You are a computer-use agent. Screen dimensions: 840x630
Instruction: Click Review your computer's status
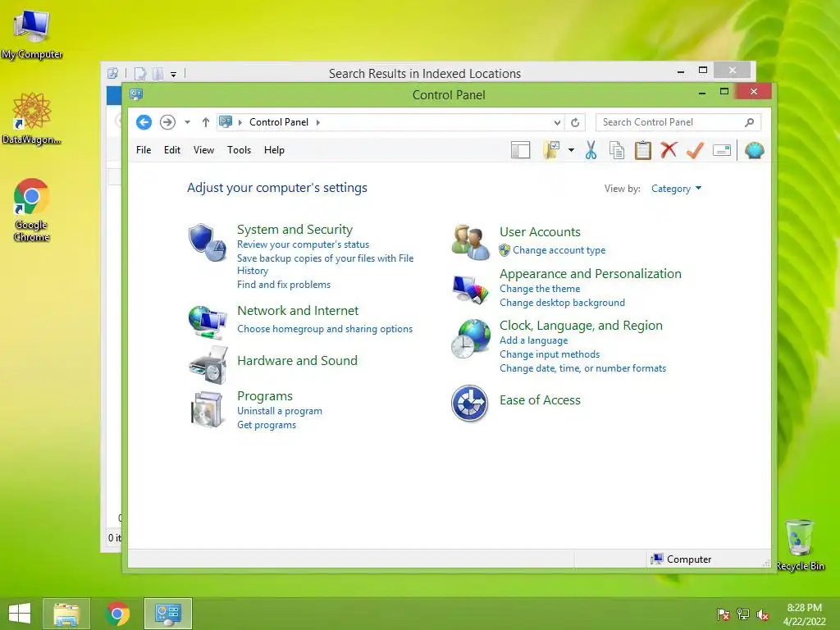point(304,244)
